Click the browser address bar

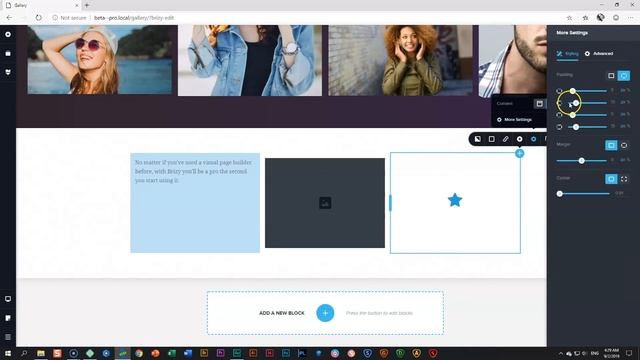tap(306, 18)
